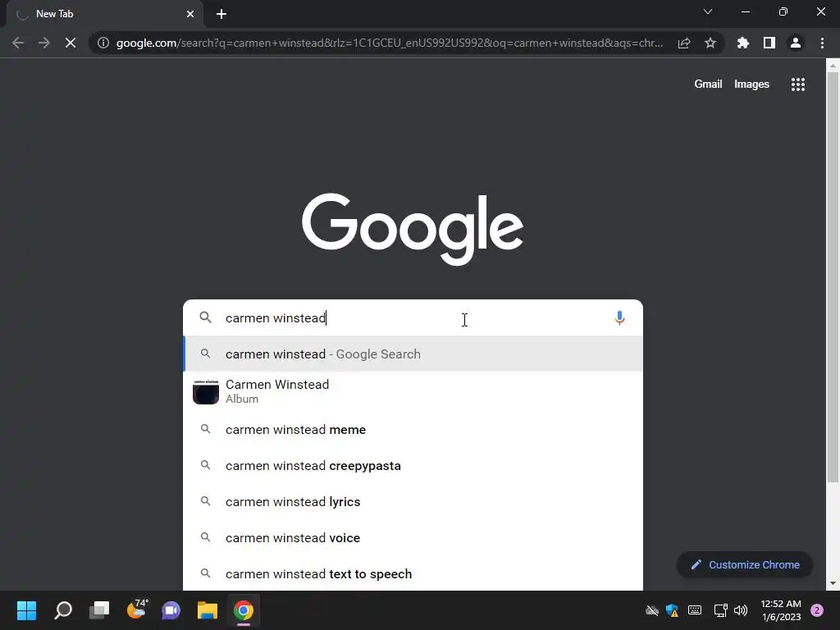Open clock showing 12:52 AM
This screenshot has width=840, height=630.
point(781,610)
